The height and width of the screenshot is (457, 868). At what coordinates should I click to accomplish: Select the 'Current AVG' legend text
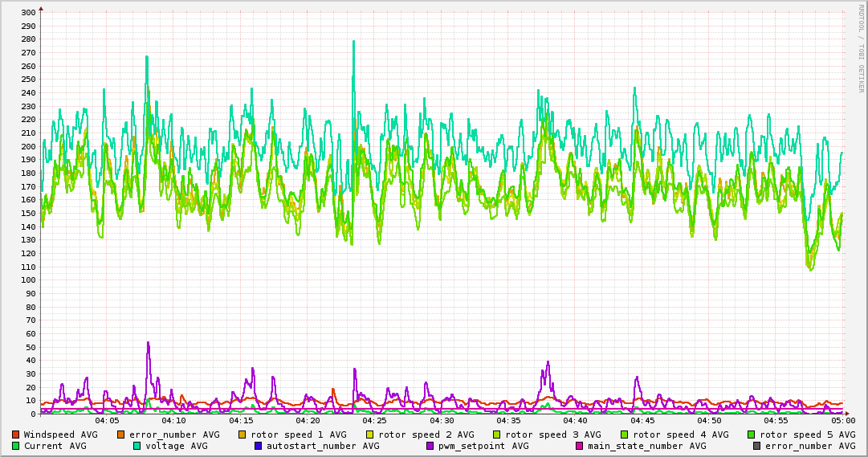(x=55, y=446)
